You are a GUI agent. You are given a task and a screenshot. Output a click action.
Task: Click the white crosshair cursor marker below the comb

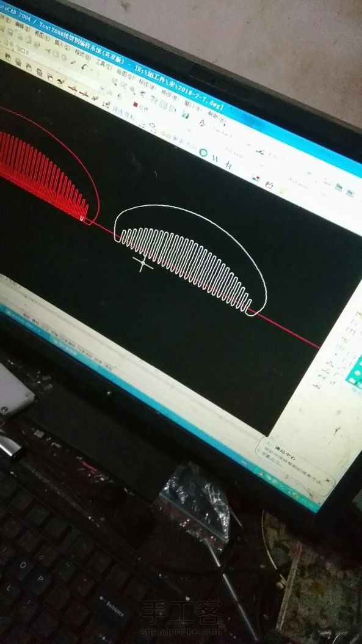[x=143, y=264]
